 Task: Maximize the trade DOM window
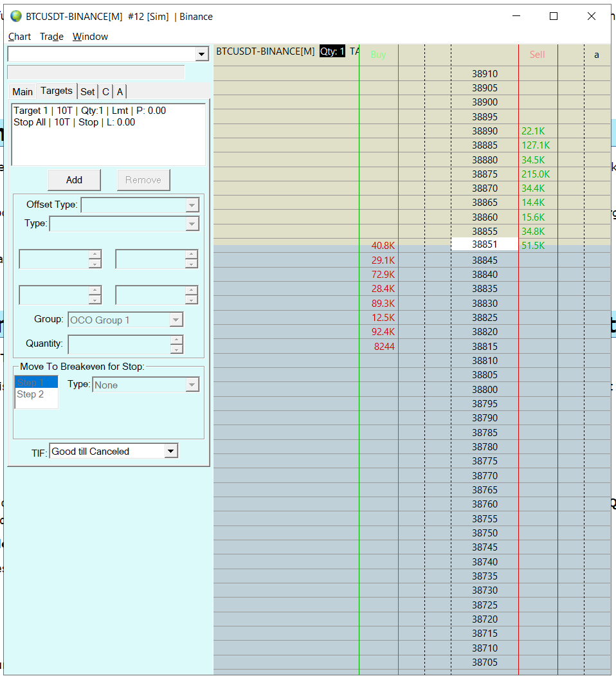point(554,16)
